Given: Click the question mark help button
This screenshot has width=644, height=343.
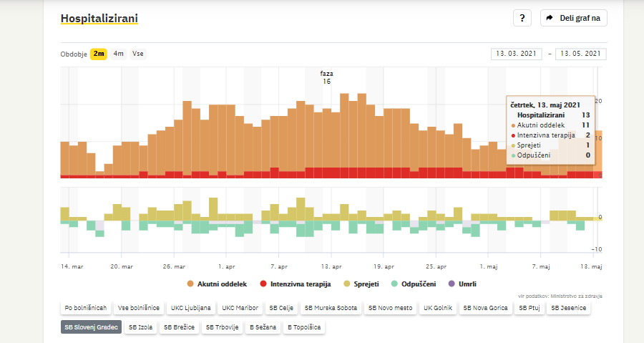Looking at the screenshot, I should click(522, 19).
